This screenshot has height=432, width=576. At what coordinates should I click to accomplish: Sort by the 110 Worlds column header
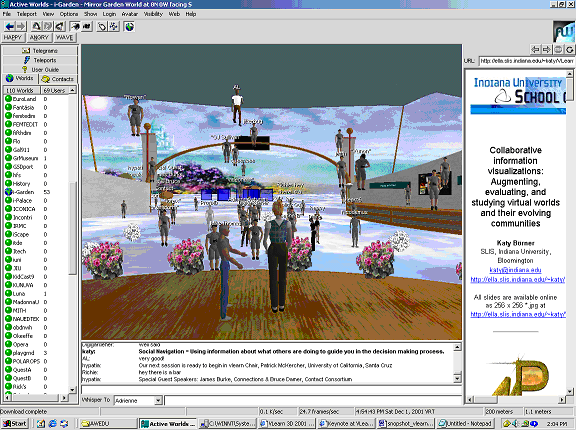click(x=21, y=90)
